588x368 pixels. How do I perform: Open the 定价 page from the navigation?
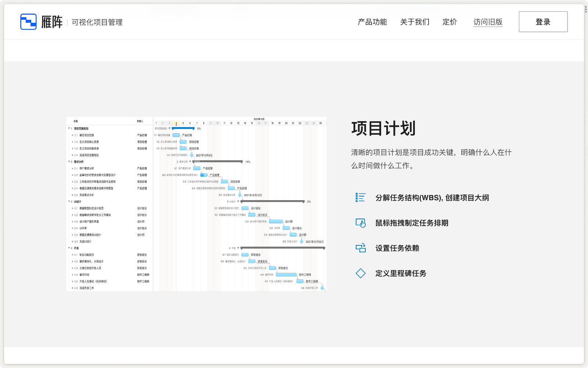click(449, 22)
